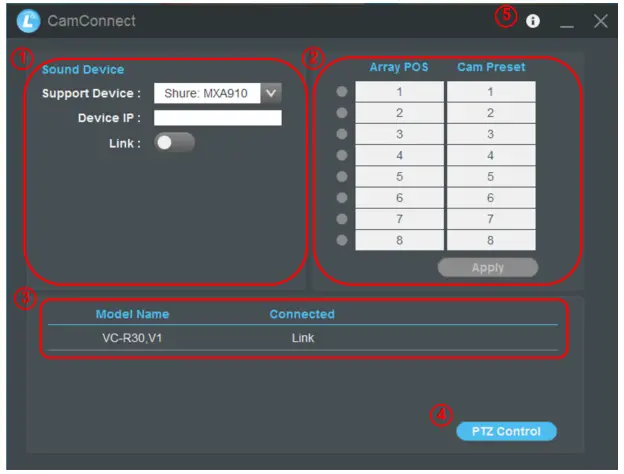Click the Sound Device section title
Screen dimensions: 624x474
(83, 70)
